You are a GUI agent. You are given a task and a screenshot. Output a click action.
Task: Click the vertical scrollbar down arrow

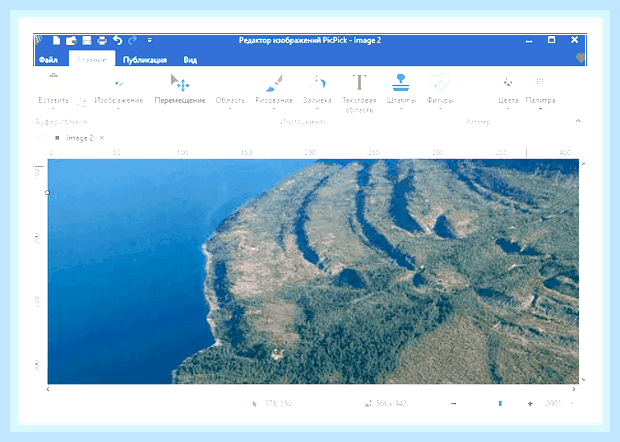(x=584, y=380)
